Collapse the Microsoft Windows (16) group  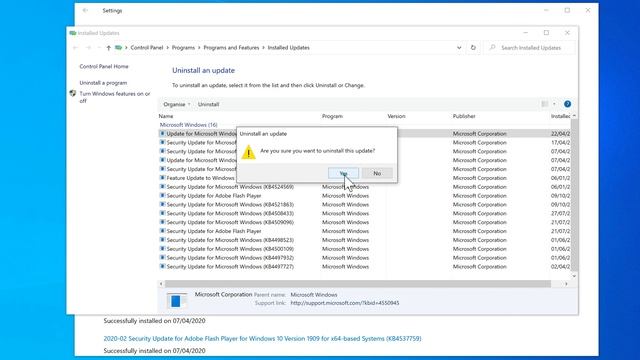(188, 125)
